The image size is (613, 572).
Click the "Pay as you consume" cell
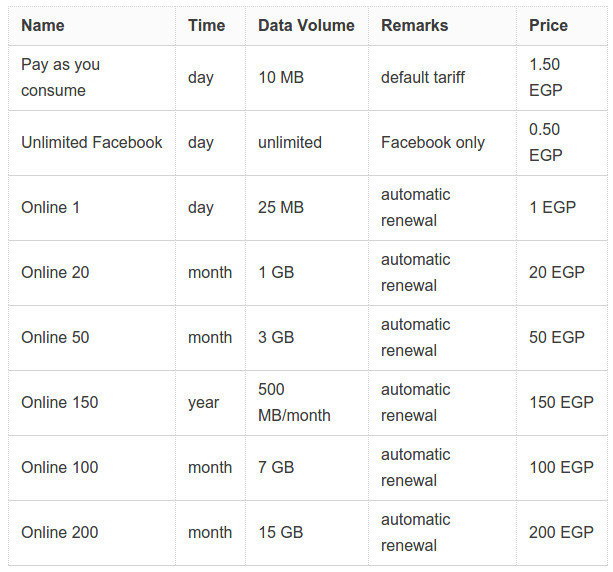pyautogui.click(x=61, y=77)
